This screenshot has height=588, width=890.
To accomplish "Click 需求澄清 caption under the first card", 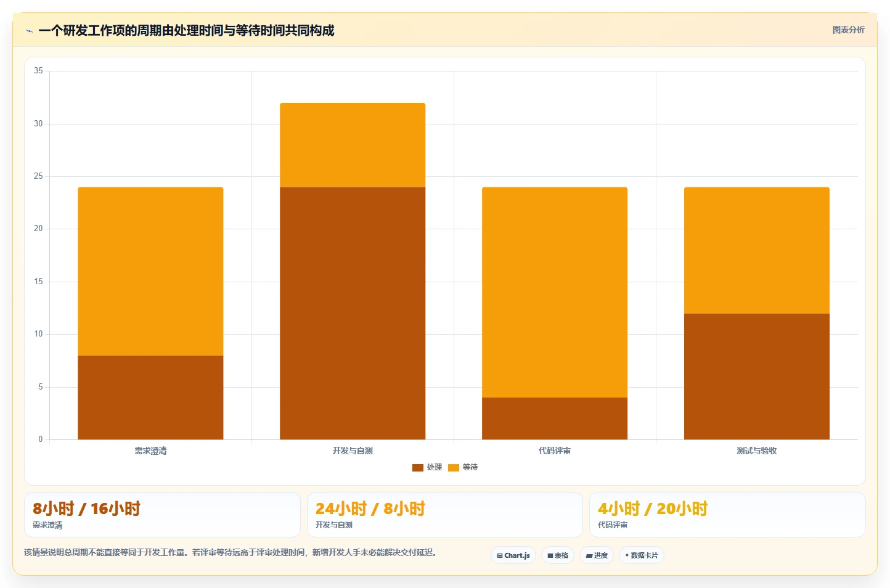I will click(x=47, y=525).
